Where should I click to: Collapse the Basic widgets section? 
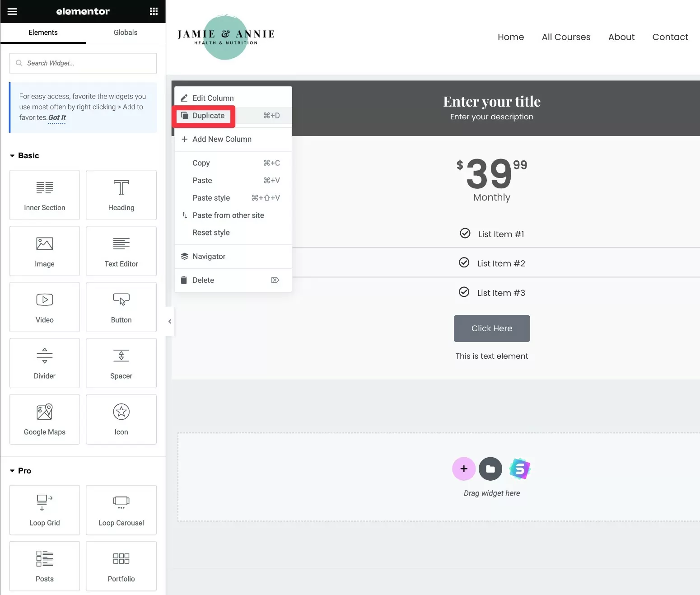tap(24, 155)
